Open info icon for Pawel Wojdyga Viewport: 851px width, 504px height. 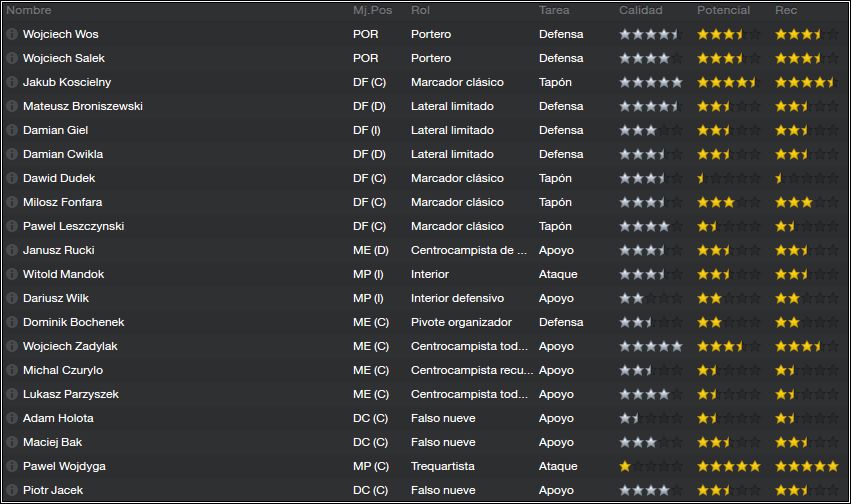click(12, 466)
